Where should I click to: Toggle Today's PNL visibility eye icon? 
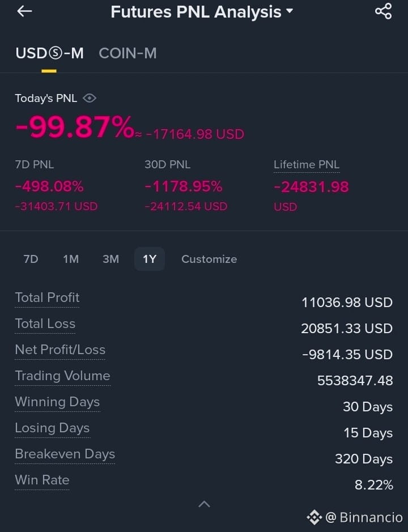click(90, 99)
